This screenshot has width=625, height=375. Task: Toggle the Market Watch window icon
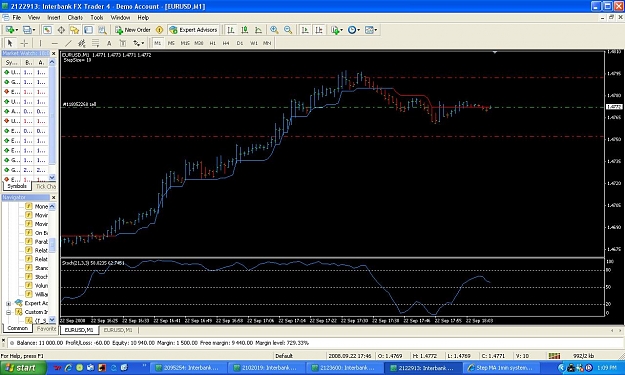47,30
